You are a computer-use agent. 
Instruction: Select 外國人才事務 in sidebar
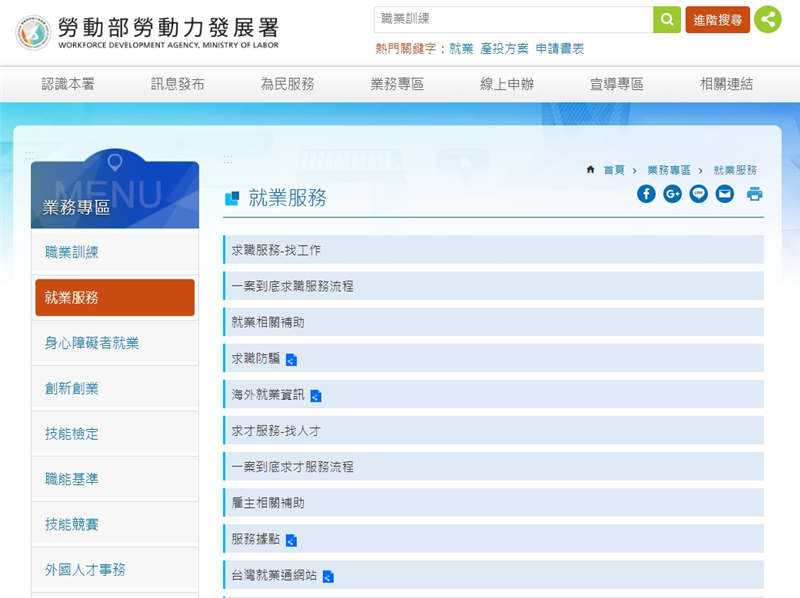pos(115,569)
